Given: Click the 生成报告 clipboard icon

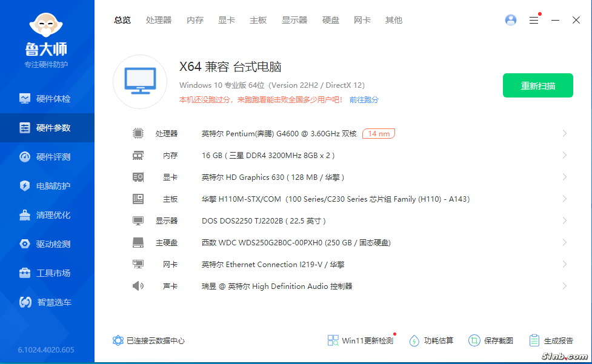Looking at the screenshot, I should pyautogui.click(x=534, y=340).
